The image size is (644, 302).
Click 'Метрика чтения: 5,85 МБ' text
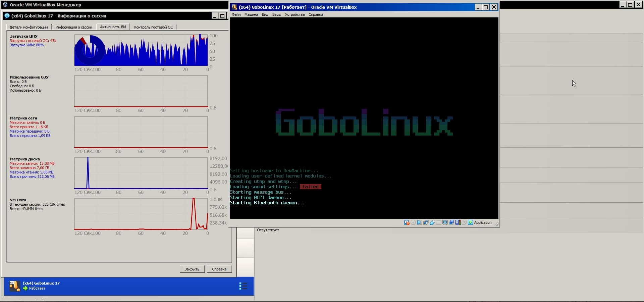point(32,172)
